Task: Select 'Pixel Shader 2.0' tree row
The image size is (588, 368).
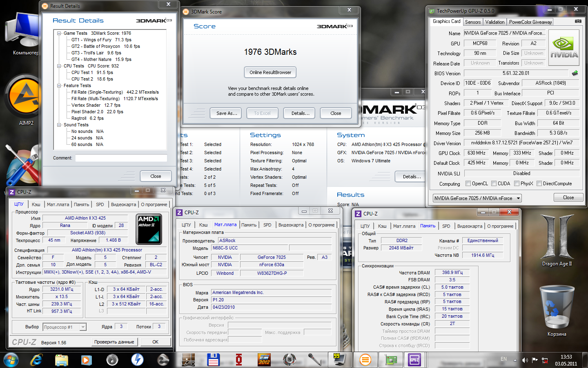Action: tap(97, 112)
